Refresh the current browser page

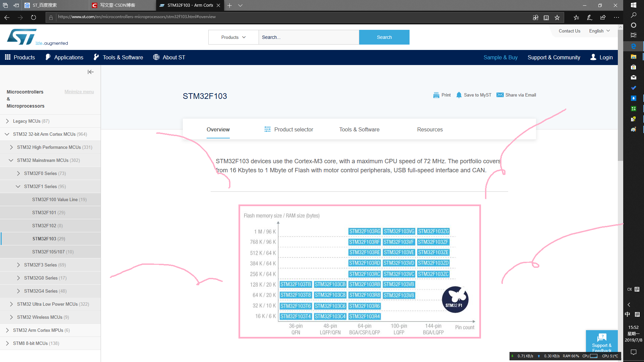pyautogui.click(x=34, y=17)
